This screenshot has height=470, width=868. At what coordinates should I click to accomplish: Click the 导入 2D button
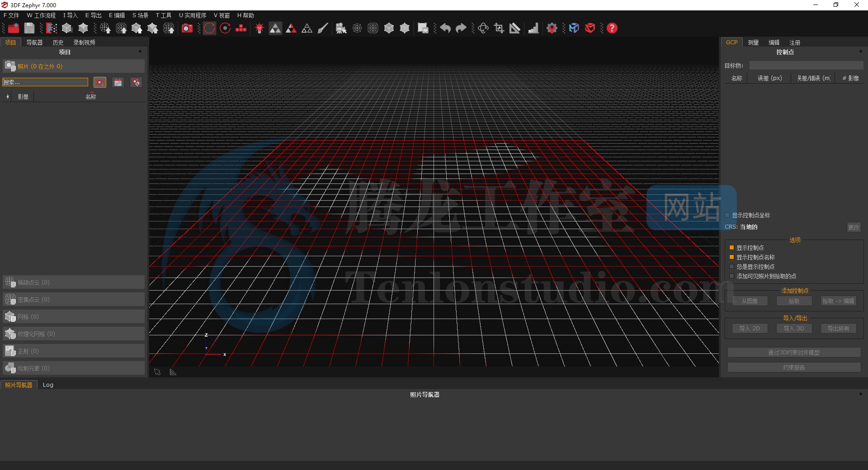click(749, 329)
